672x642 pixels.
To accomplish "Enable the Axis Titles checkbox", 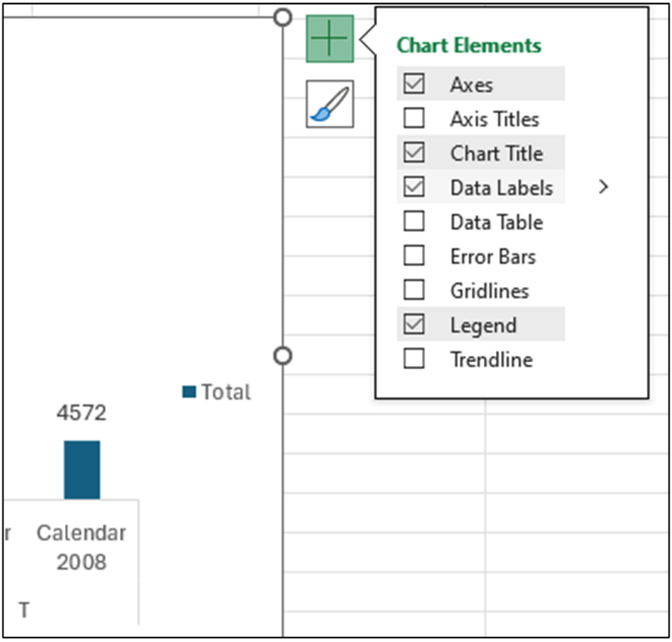I will [414, 118].
